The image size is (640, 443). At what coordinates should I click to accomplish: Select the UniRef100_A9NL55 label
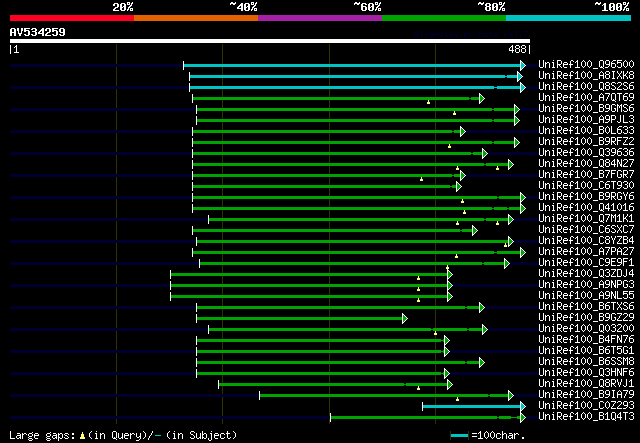coord(586,296)
